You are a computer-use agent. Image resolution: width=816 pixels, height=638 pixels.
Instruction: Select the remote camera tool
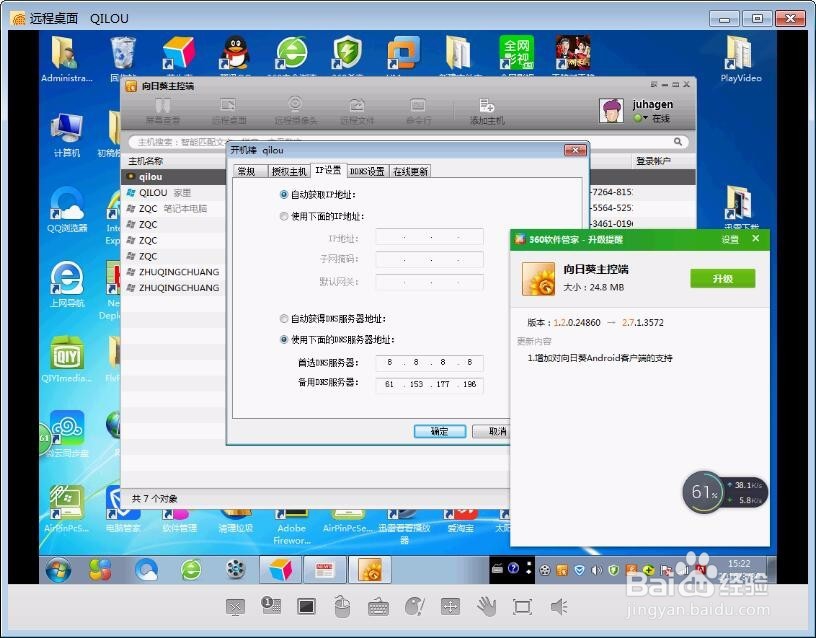tap(296, 108)
